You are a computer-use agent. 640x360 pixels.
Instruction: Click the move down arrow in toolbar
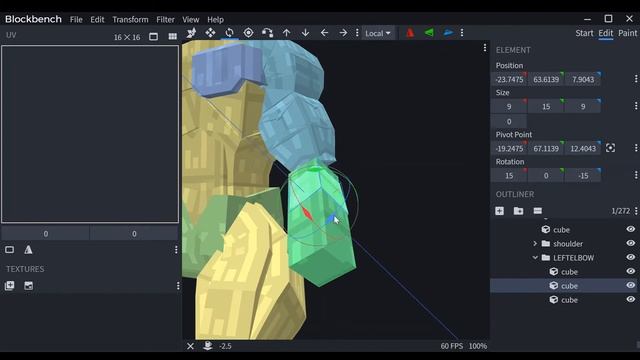point(305,33)
